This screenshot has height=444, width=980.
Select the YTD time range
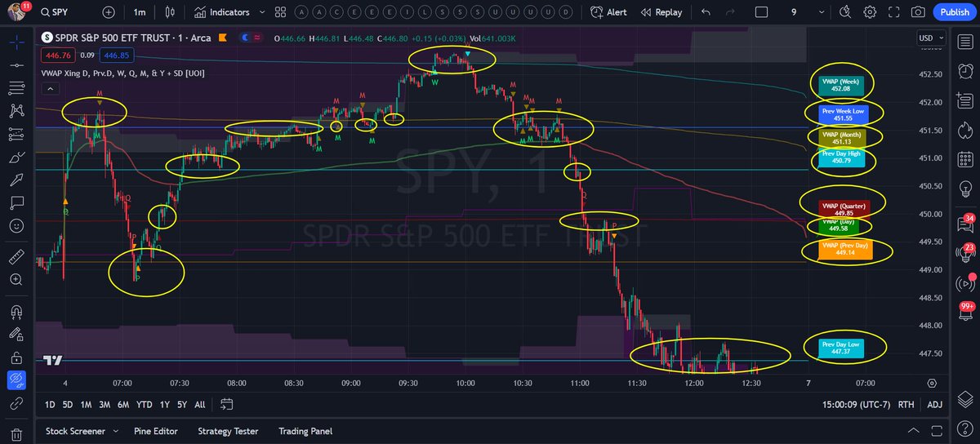(145, 404)
